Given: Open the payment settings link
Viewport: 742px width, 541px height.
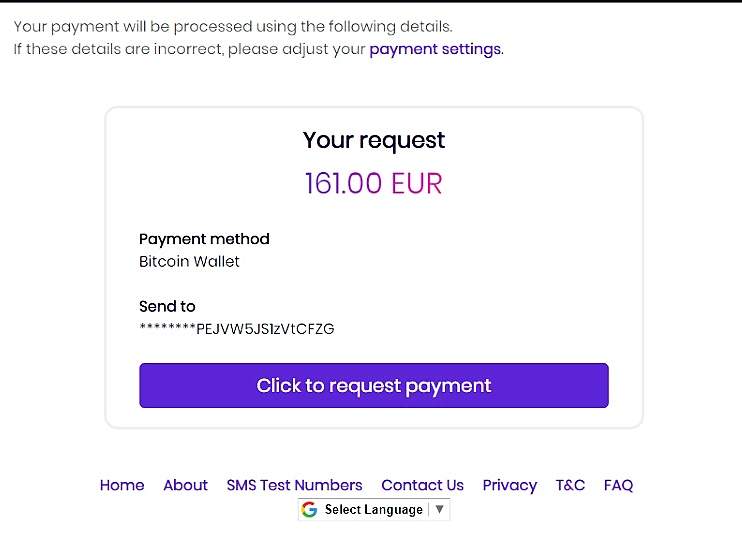Looking at the screenshot, I should click(435, 49).
